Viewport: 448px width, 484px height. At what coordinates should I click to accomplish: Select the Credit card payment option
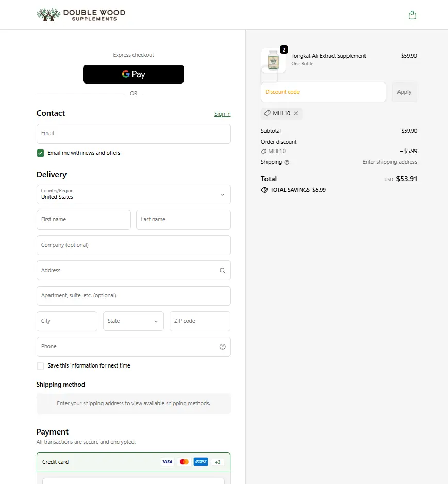point(56,462)
